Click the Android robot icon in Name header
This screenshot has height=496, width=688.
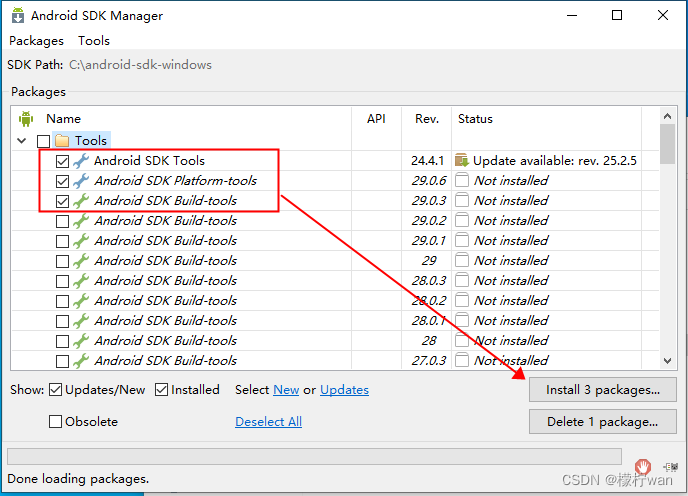pos(26,119)
